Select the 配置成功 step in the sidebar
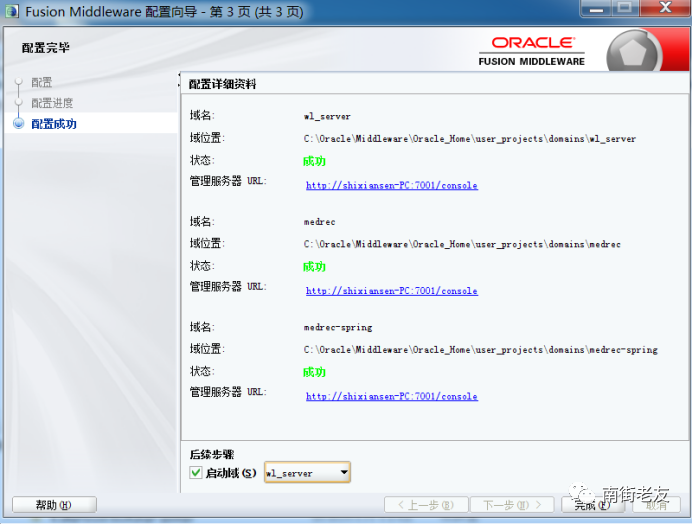Image resolution: width=692 pixels, height=525 pixels. pyautogui.click(x=54, y=124)
